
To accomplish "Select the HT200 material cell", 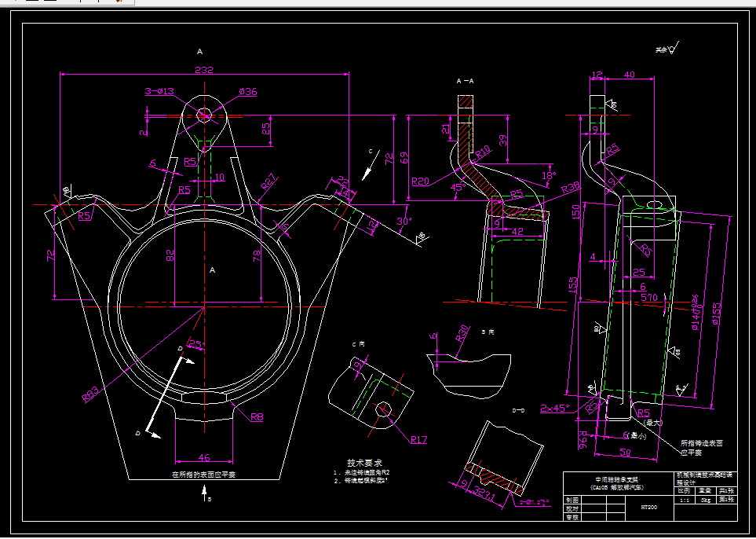I will pos(648,507).
